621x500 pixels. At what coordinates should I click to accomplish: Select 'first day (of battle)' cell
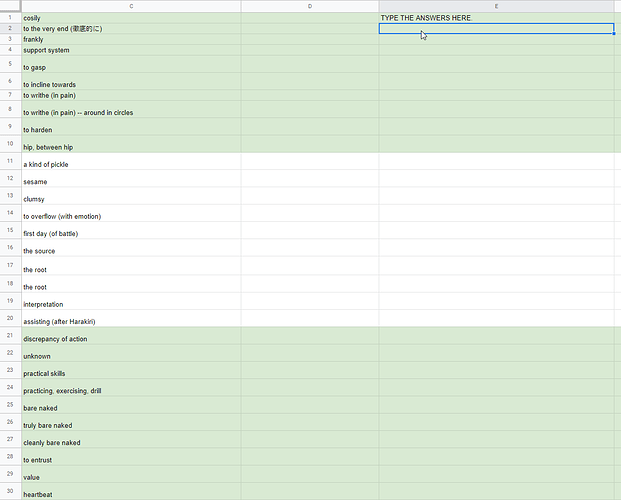tap(131, 231)
